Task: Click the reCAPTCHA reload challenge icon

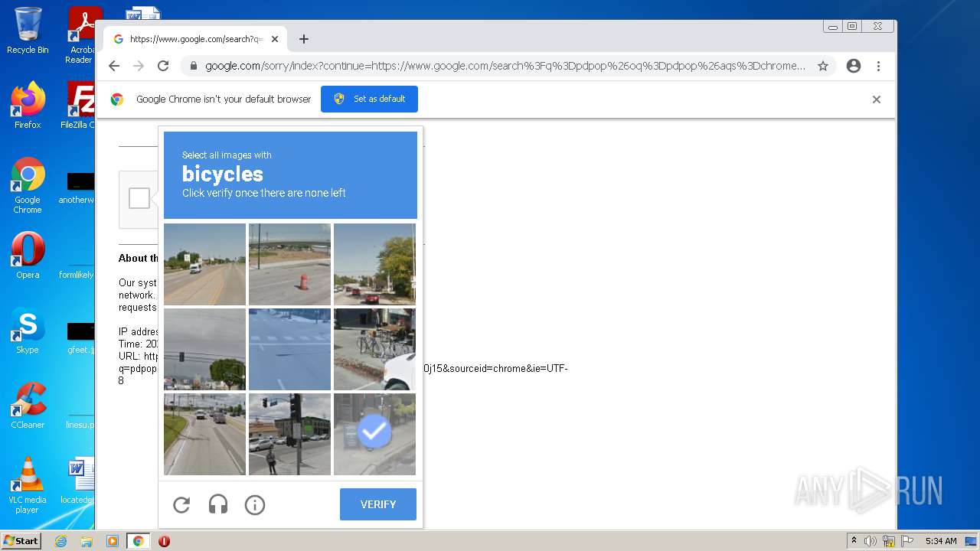Action: pyautogui.click(x=181, y=505)
